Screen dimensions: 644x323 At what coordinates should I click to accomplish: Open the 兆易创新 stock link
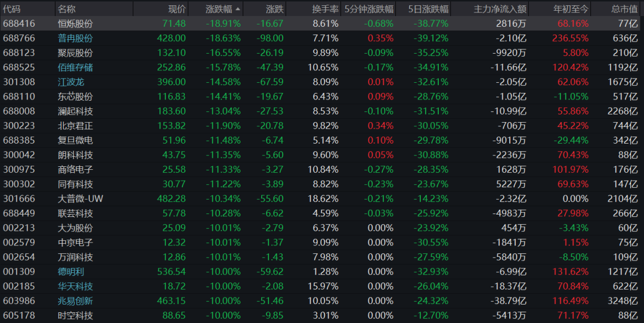tap(76, 301)
